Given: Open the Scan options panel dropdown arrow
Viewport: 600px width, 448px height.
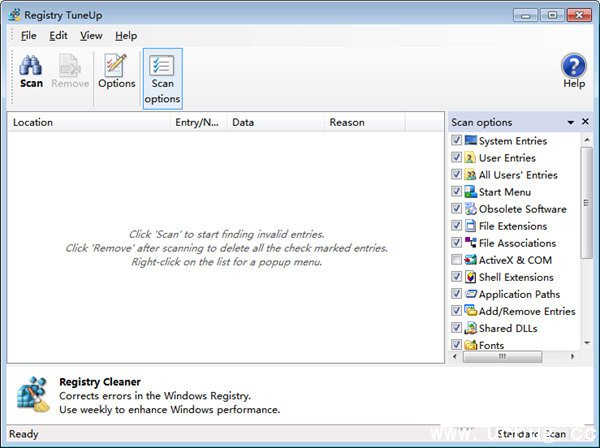Looking at the screenshot, I should [571, 122].
